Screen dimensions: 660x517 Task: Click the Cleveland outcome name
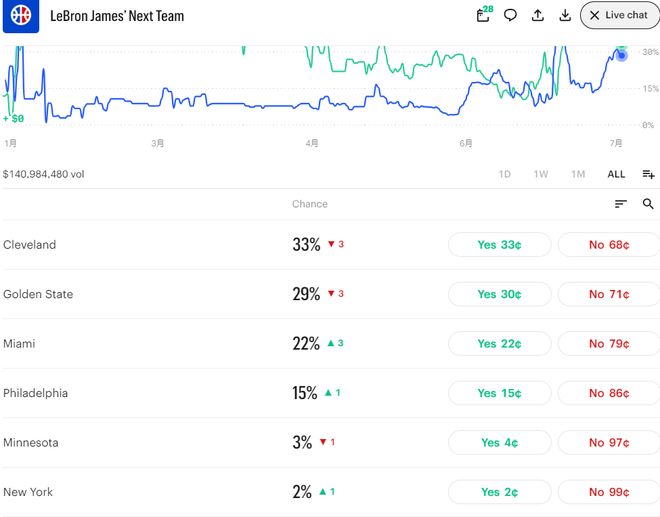(29, 245)
